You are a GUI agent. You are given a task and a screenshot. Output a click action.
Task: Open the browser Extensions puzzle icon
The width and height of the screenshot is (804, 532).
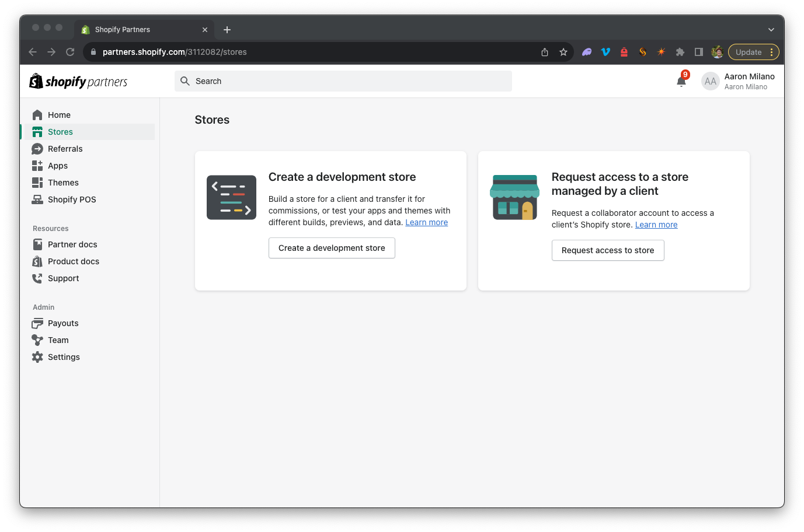click(680, 52)
